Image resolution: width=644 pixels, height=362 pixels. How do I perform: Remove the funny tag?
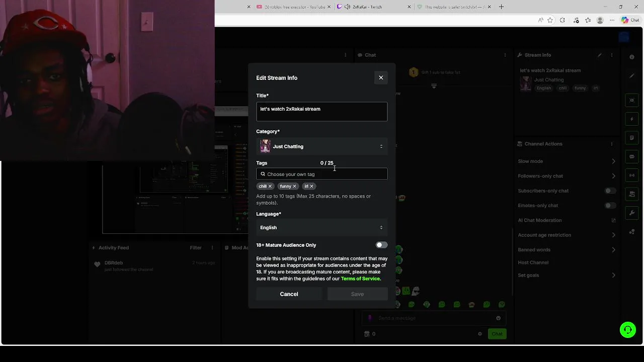pyautogui.click(x=294, y=187)
